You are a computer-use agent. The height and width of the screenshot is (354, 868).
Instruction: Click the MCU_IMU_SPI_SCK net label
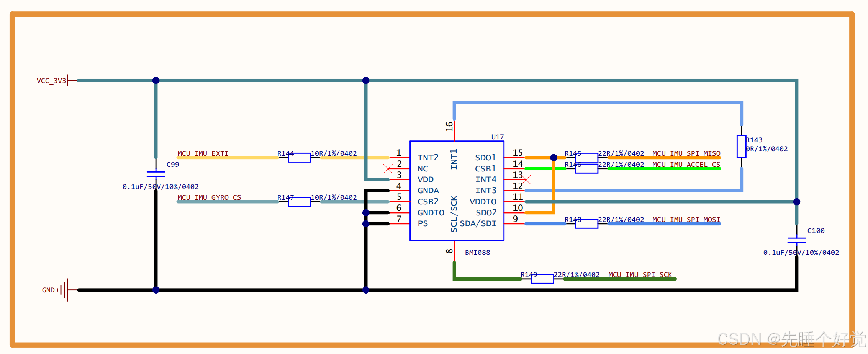tap(640, 275)
